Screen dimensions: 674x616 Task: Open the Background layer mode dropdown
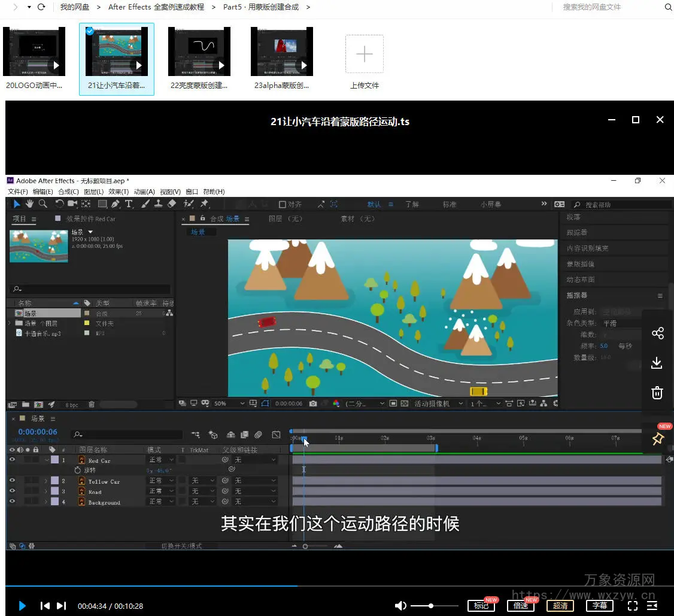[x=160, y=502]
